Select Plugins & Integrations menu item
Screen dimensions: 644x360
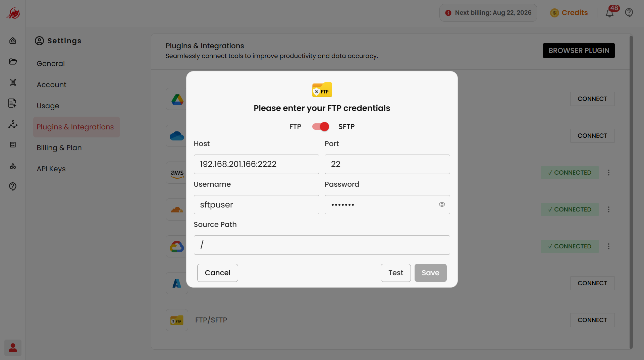[x=76, y=127]
